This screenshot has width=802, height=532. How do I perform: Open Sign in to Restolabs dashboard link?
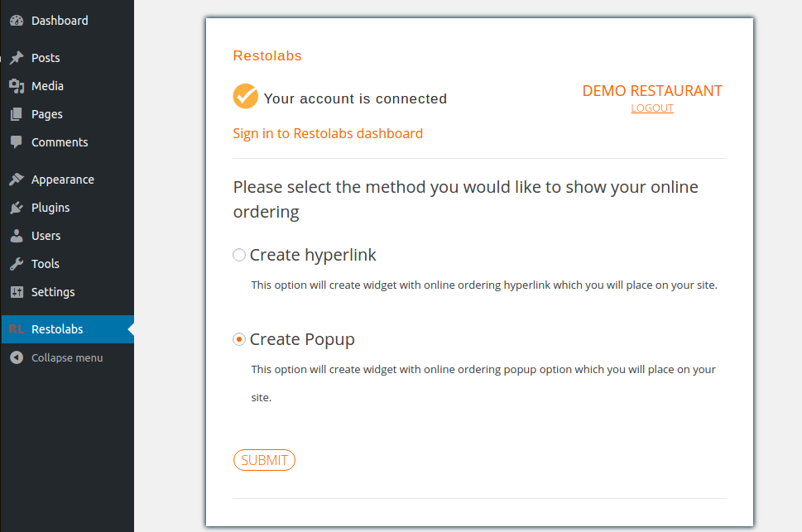click(328, 133)
